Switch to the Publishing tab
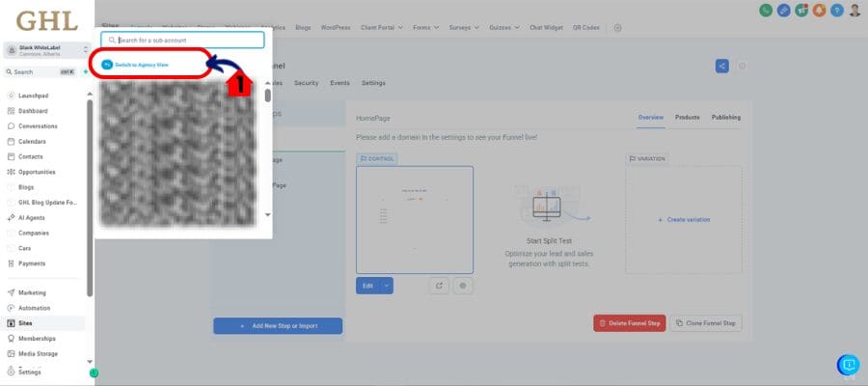The image size is (868, 386). (x=726, y=118)
